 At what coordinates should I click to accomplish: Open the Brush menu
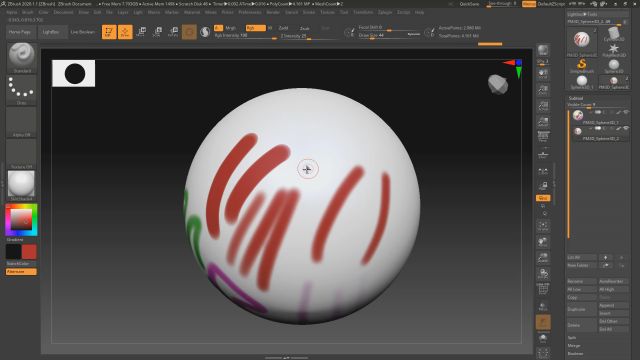28,12
